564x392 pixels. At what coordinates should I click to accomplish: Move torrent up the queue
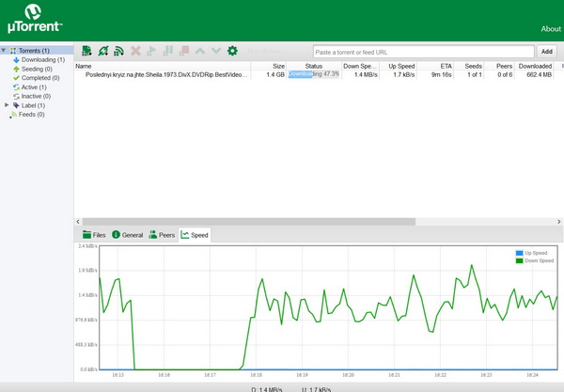pos(200,51)
